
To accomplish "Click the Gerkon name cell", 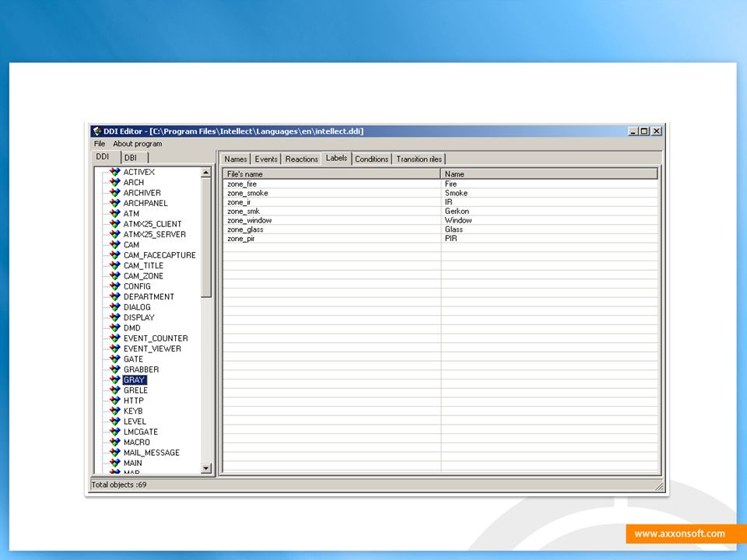I will coord(457,211).
